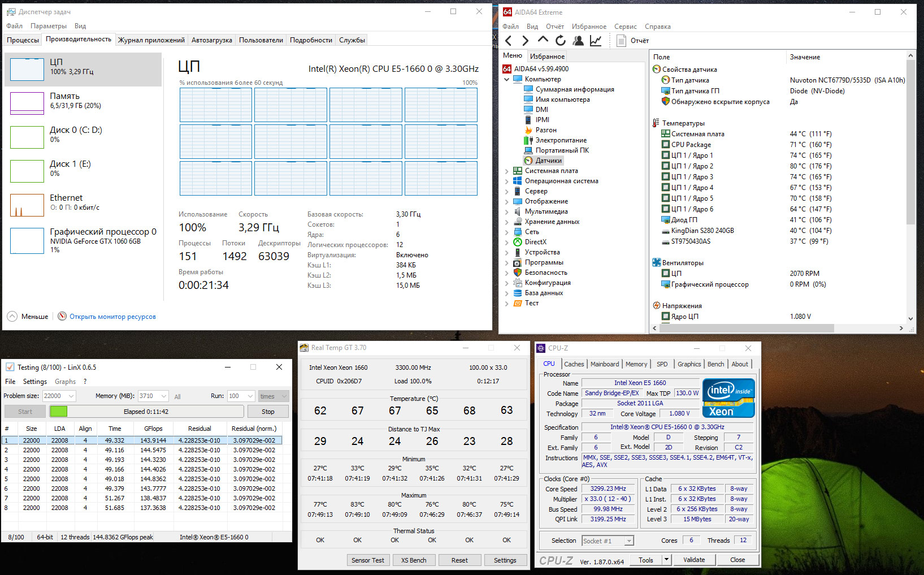Click the Электропитание battery icon in AIDA64
The height and width of the screenshot is (575, 924).
(528, 140)
